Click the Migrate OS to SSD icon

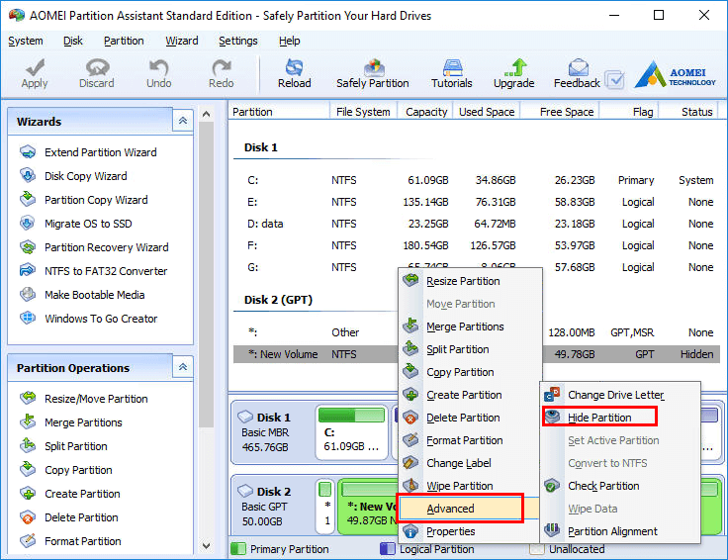tap(28, 223)
